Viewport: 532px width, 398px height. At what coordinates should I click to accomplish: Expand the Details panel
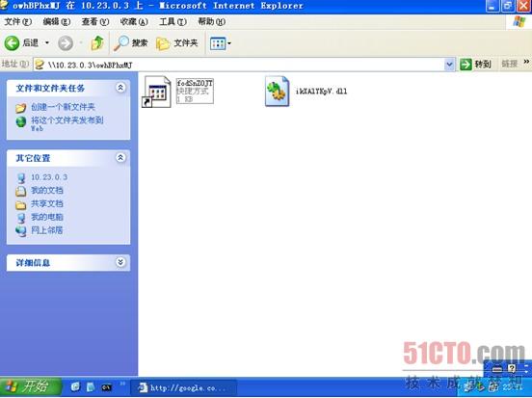point(120,262)
